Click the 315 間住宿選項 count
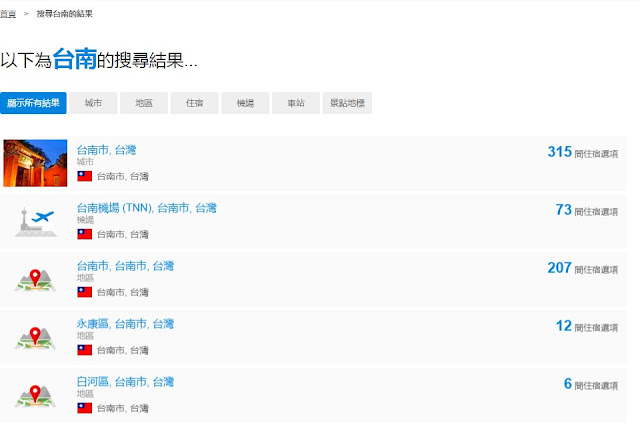Viewport: 640px width, 425px height. tap(582, 152)
